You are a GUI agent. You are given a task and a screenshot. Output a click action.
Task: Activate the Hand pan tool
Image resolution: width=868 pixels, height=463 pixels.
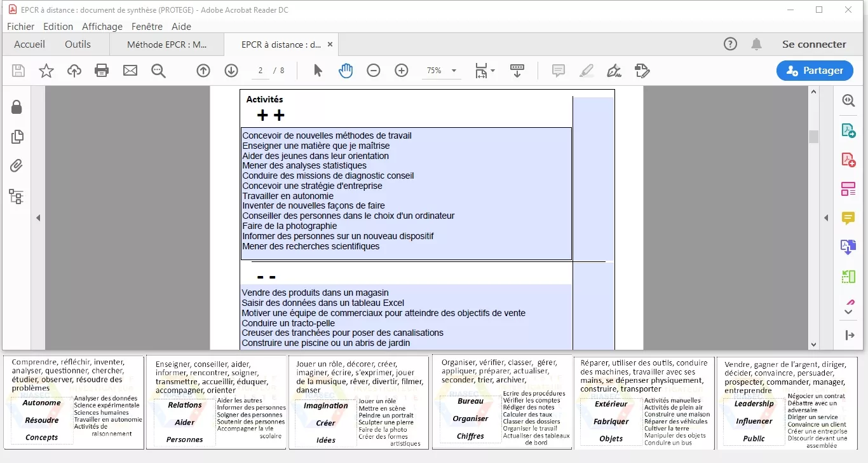pos(346,71)
